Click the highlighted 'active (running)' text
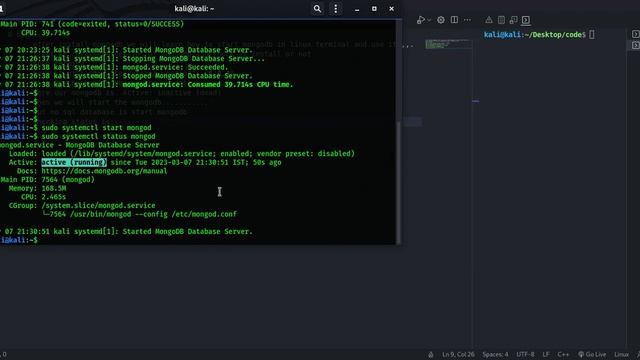 click(x=74, y=162)
